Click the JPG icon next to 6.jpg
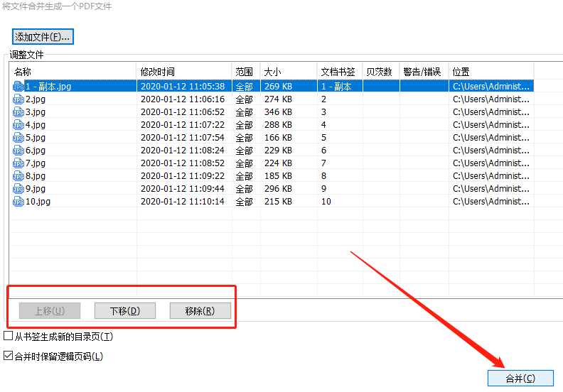The image size is (563, 392). [18, 151]
